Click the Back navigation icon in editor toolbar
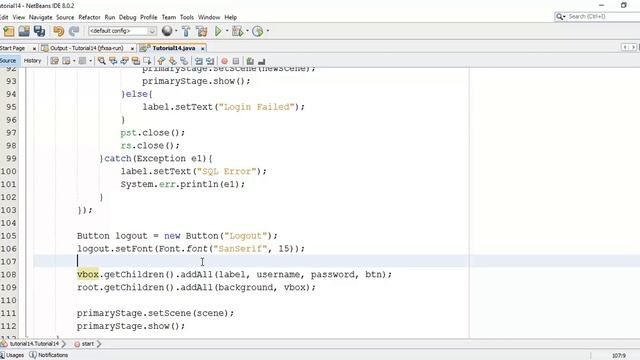The image size is (640, 360). pyautogui.click(x=66, y=61)
